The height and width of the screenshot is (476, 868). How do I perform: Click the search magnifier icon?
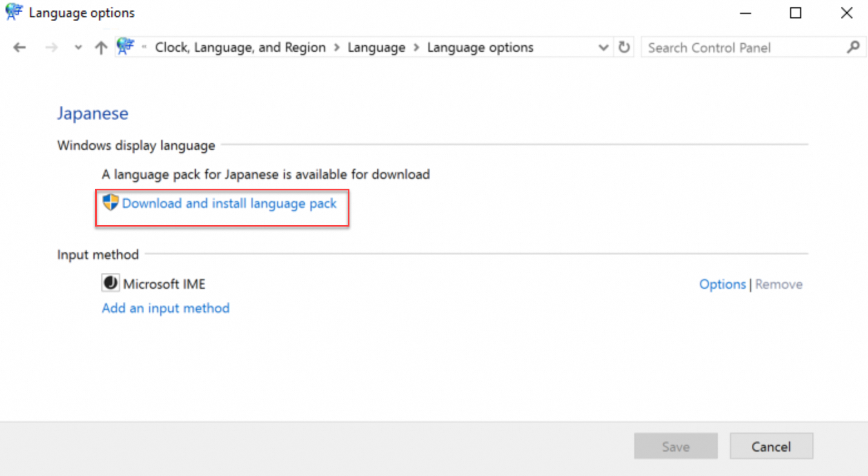(x=853, y=47)
